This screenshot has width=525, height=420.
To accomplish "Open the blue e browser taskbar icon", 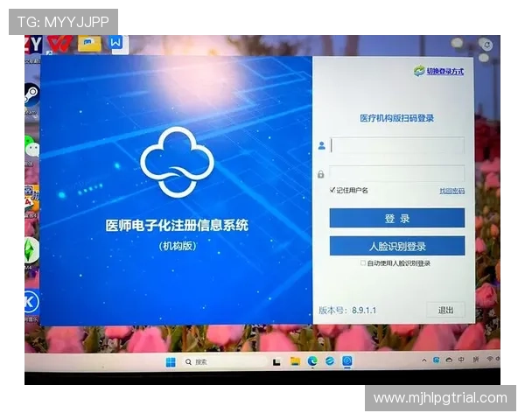I will (x=330, y=361).
